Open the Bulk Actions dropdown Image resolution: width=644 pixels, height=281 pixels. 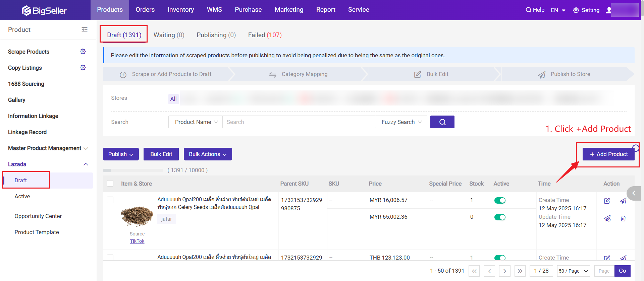[208, 154]
